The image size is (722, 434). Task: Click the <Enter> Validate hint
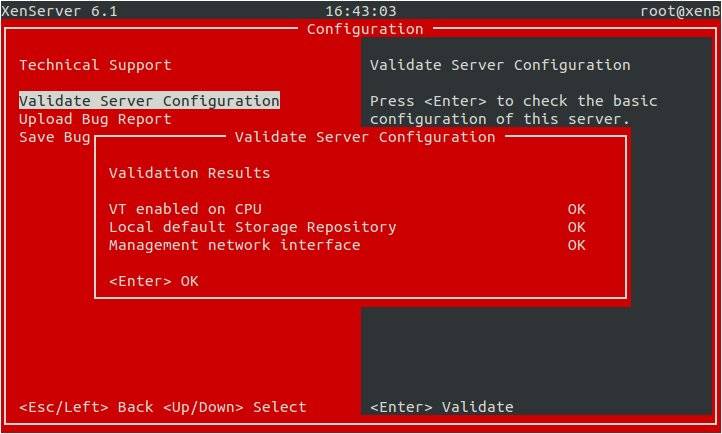[x=442, y=407]
